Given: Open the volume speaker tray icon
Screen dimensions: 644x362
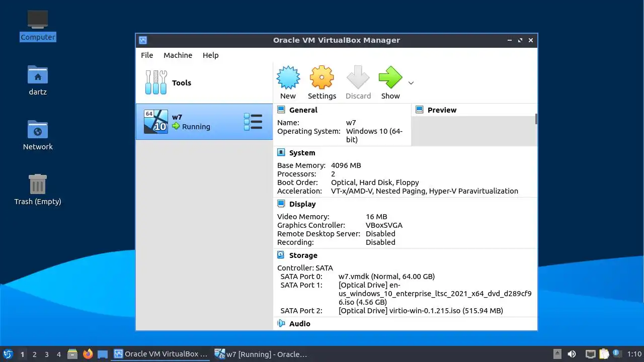Looking at the screenshot, I should click(572, 354).
